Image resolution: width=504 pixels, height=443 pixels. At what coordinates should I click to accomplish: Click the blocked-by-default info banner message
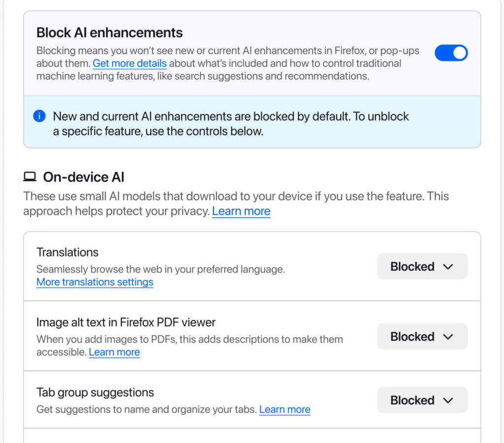point(231,124)
